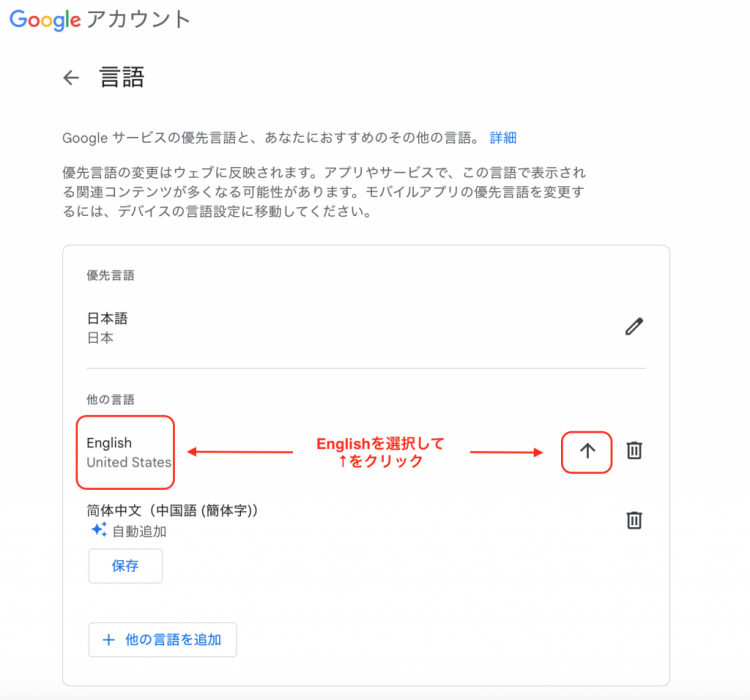
Task: Open the 詳細 link
Action: tap(503, 138)
